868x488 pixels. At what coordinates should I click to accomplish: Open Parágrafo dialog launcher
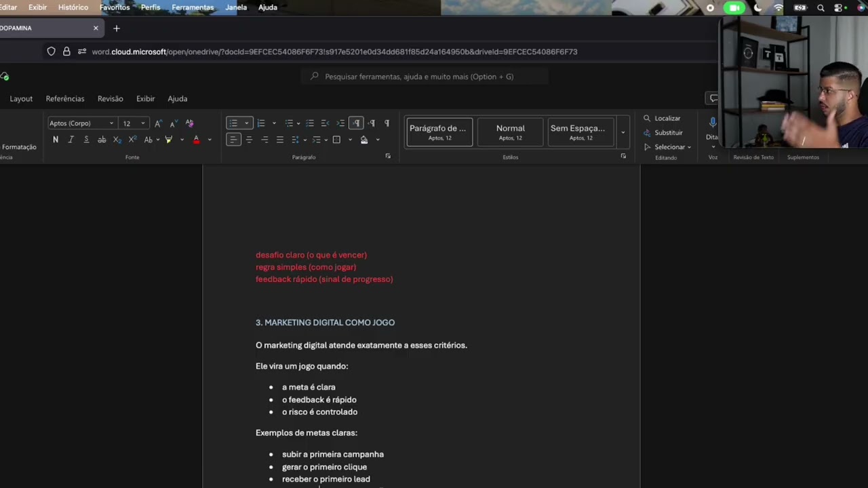pyautogui.click(x=388, y=156)
